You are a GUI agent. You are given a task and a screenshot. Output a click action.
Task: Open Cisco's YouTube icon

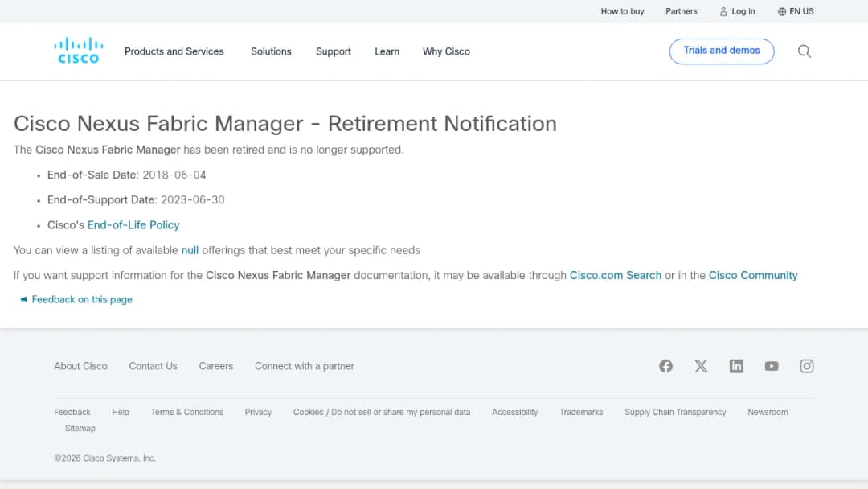tap(771, 366)
